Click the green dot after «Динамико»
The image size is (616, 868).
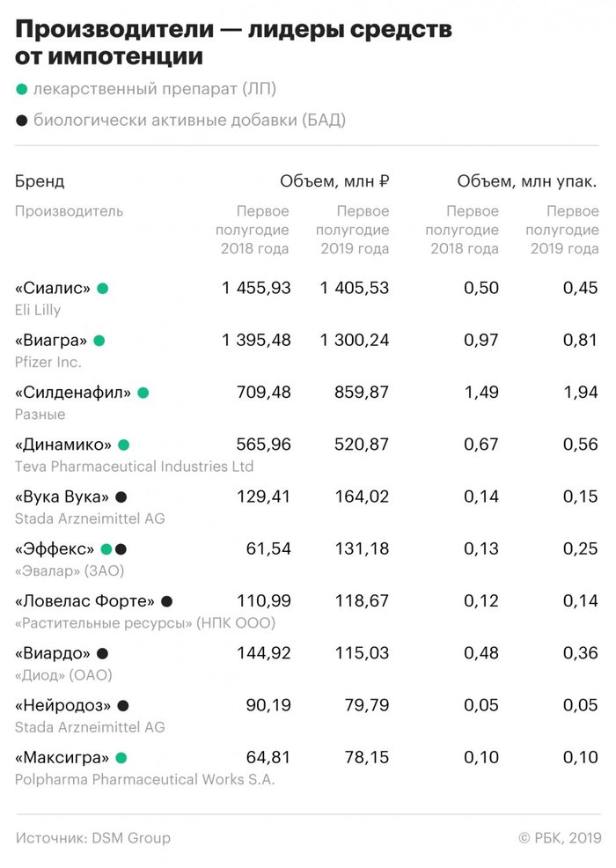124,445
